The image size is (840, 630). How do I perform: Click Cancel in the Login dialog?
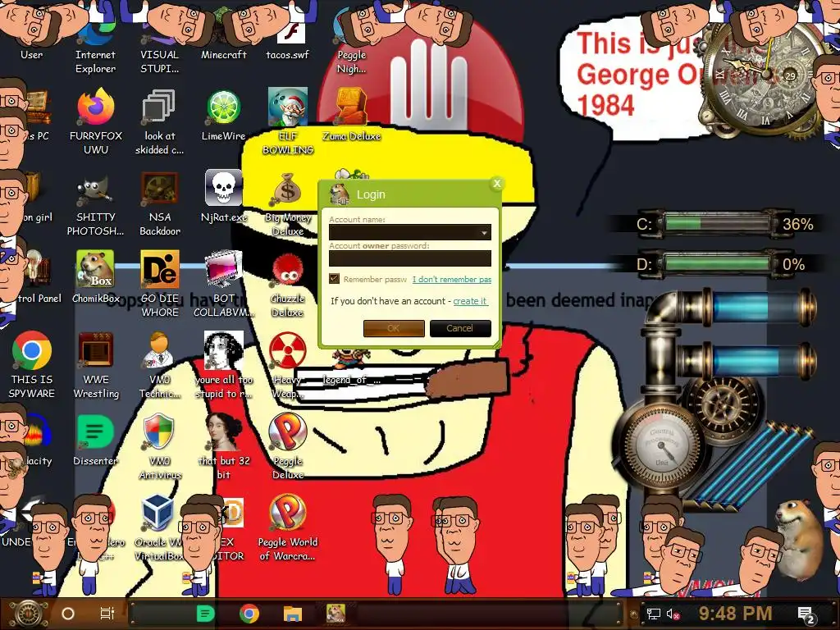click(460, 328)
